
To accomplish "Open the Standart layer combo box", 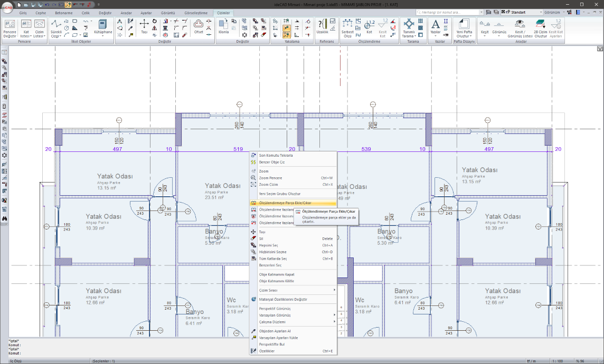I will click(x=522, y=12).
